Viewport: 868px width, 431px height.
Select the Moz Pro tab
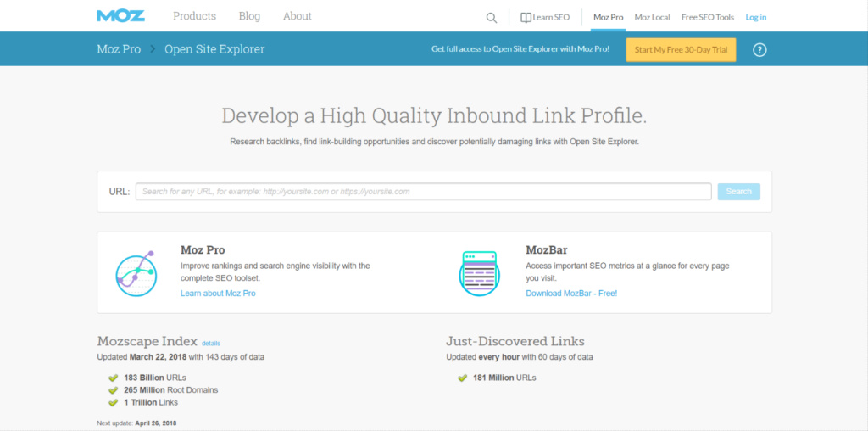point(608,17)
